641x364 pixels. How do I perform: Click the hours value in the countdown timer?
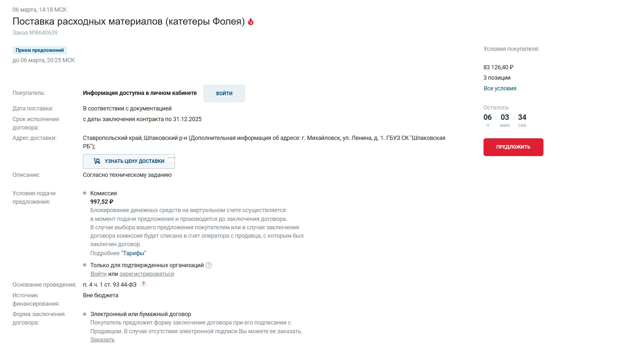point(487,117)
